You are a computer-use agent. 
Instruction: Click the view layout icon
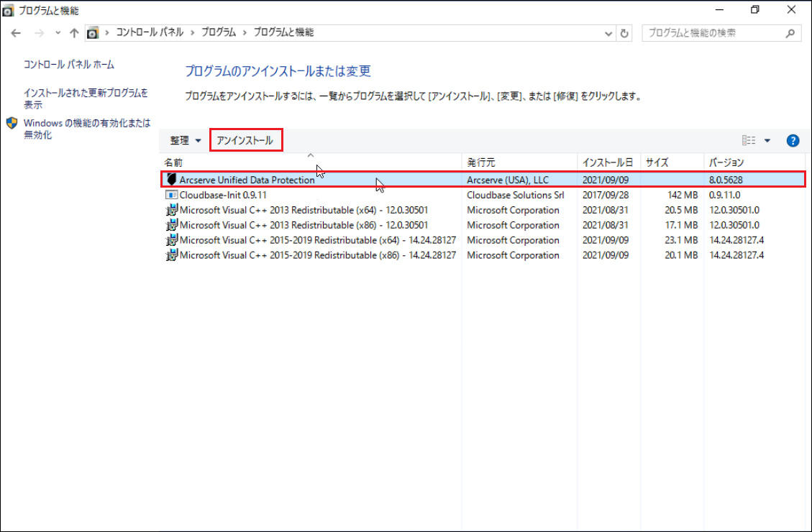pyautogui.click(x=748, y=140)
